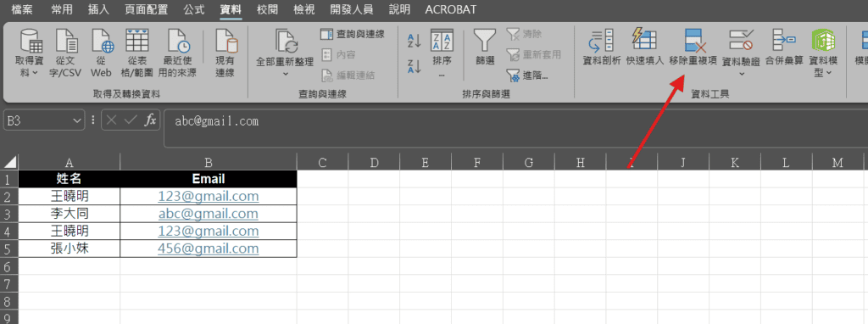Image resolution: width=868 pixels, height=324 pixels.
Task: Select row 7 header
Action: click(8, 283)
